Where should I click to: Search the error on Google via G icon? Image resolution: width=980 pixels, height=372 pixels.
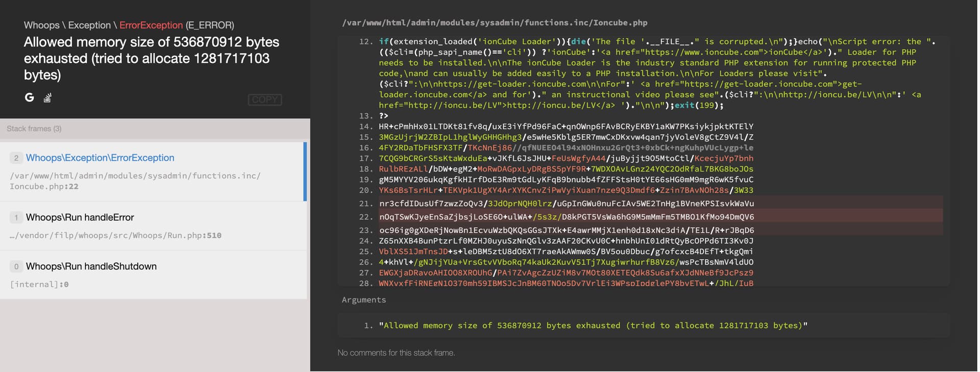pos(30,97)
